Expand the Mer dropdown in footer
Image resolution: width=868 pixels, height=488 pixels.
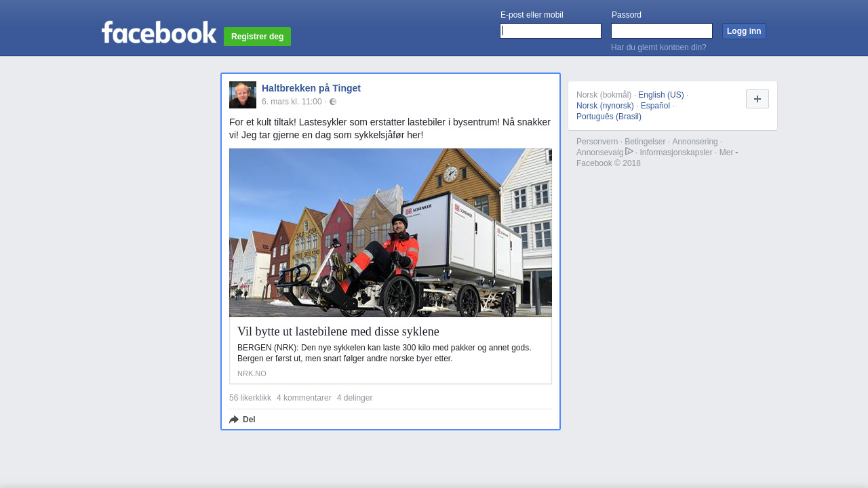[728, 152]
